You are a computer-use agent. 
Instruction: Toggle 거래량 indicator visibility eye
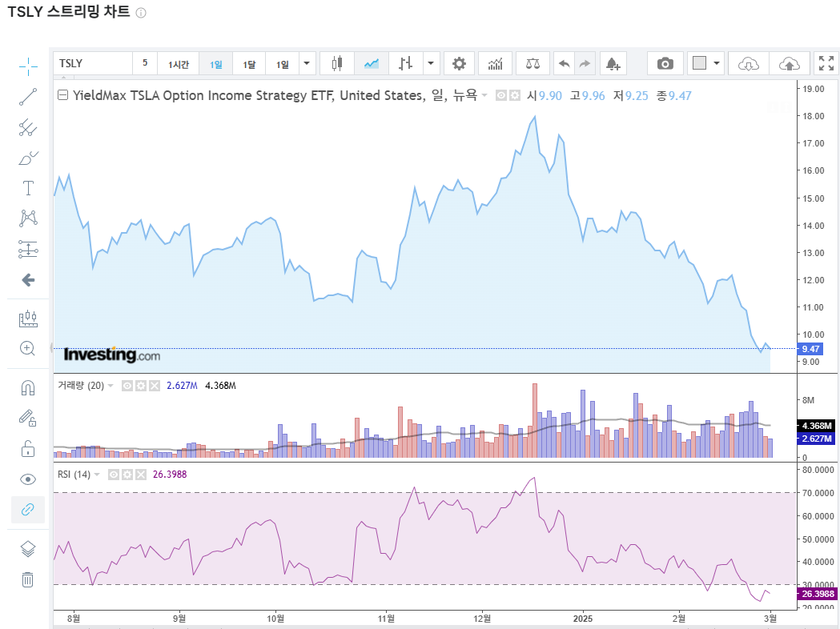pyautogui.click(x=127, y=386)
